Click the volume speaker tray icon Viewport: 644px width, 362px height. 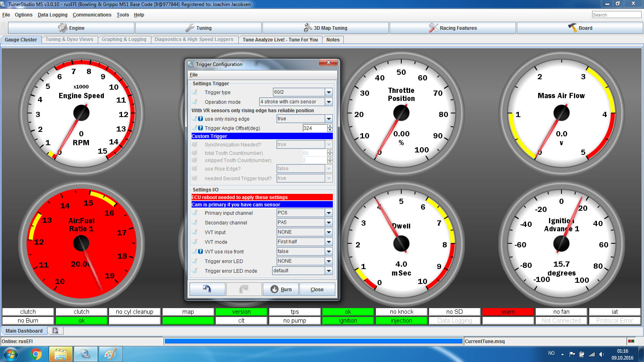(x=601, y=354)
